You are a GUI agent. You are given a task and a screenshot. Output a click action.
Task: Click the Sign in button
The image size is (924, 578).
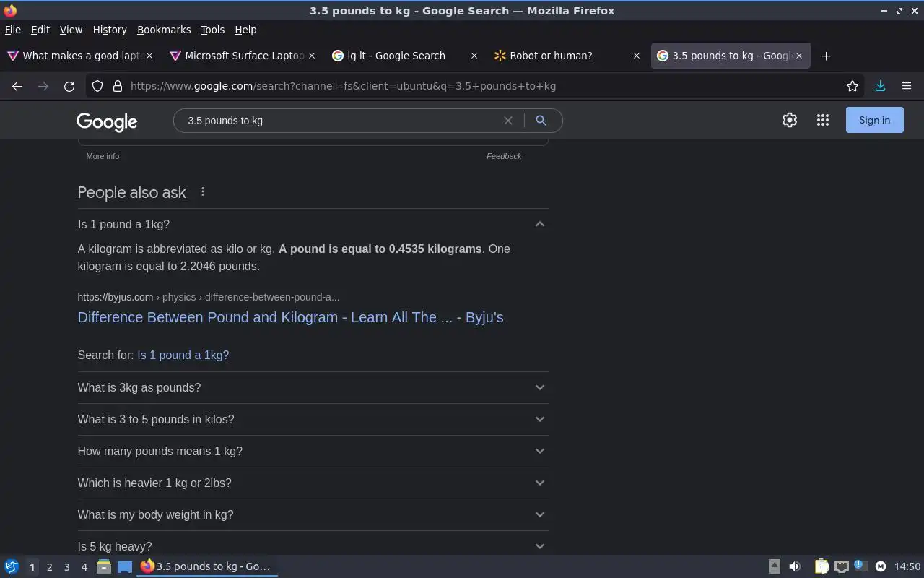point(874,120)
